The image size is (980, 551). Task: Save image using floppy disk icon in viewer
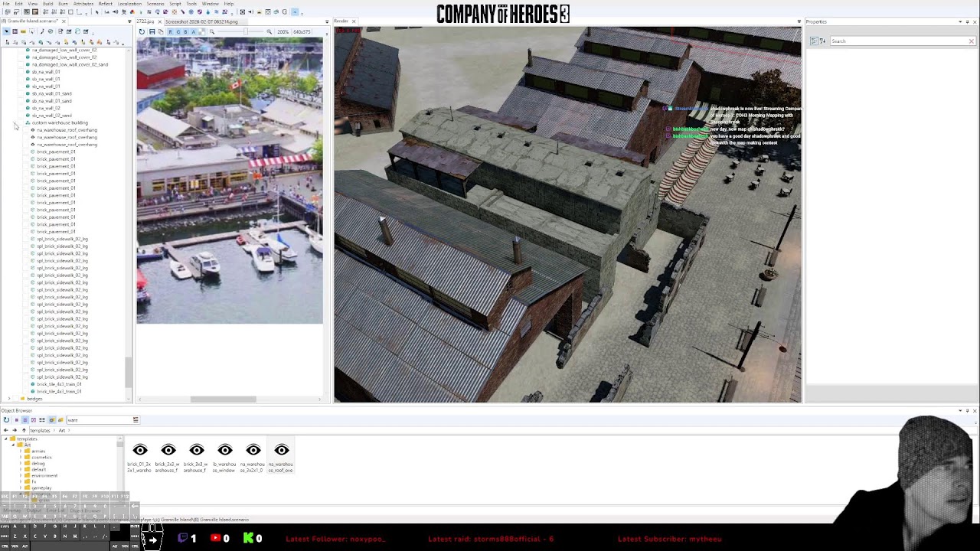pyautogui.click(x=152, y=31)
